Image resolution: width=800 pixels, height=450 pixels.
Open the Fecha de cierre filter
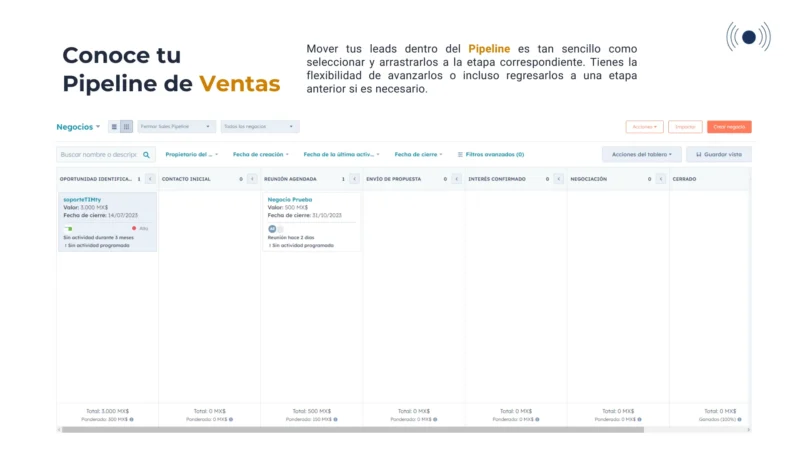click(x=418, y=155)
